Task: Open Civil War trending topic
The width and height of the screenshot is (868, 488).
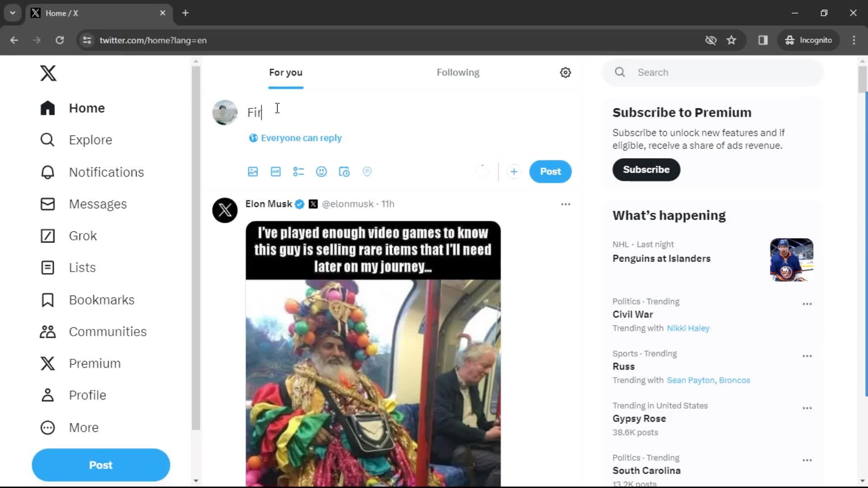Action: click(632, 314)
